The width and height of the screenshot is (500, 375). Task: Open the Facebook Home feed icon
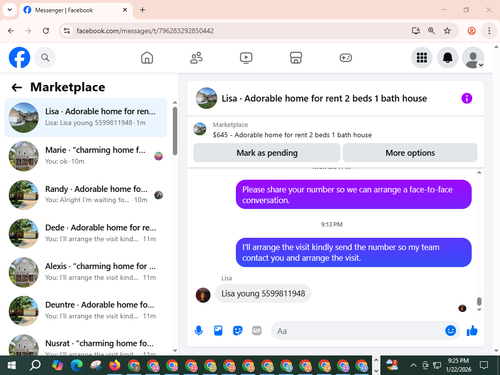point(147,58)
